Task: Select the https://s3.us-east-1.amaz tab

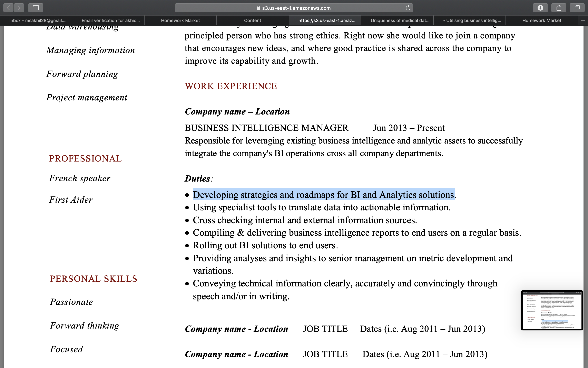Action: click(325, 21)
